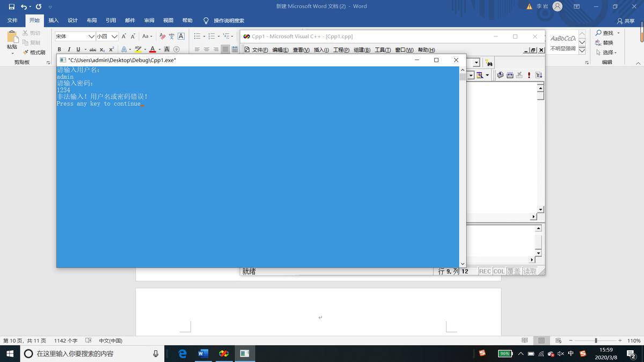Open the font name dropdown showing 宋体
Viewport: 644px width, 362px height.
point(91,36)
